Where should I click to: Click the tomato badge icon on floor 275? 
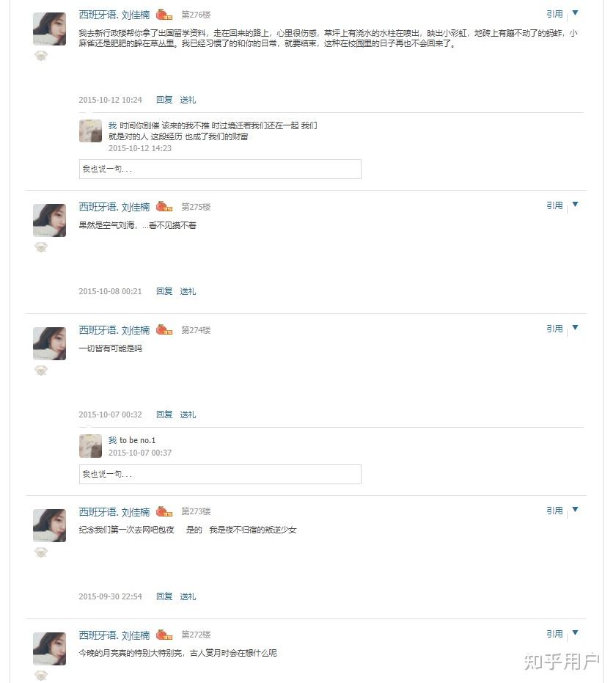[164, 206]
